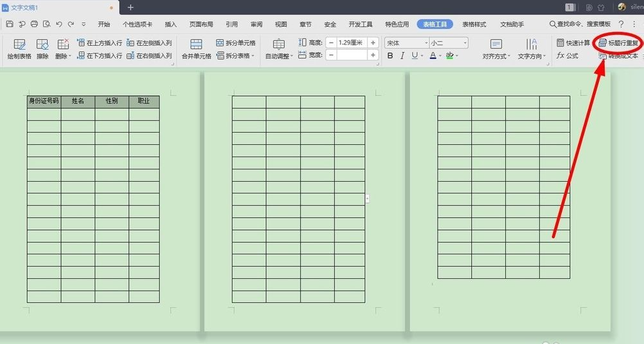Open the print preview icon in quick access bar
The image size is (644, 344).
click(x=46, y=24)
